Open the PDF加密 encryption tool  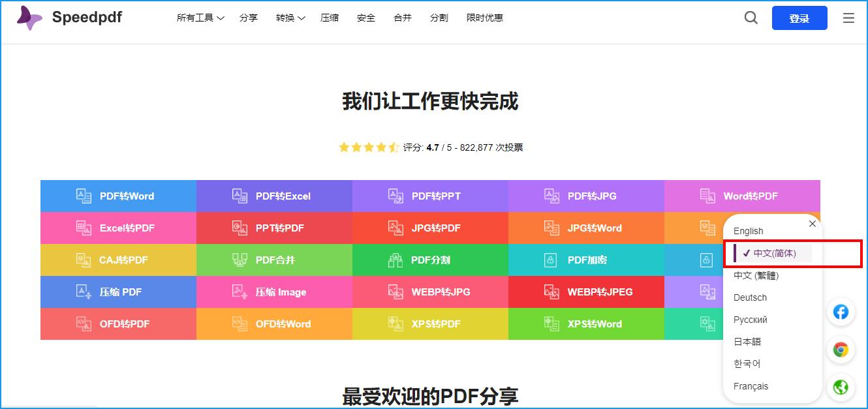pos(585,260)
